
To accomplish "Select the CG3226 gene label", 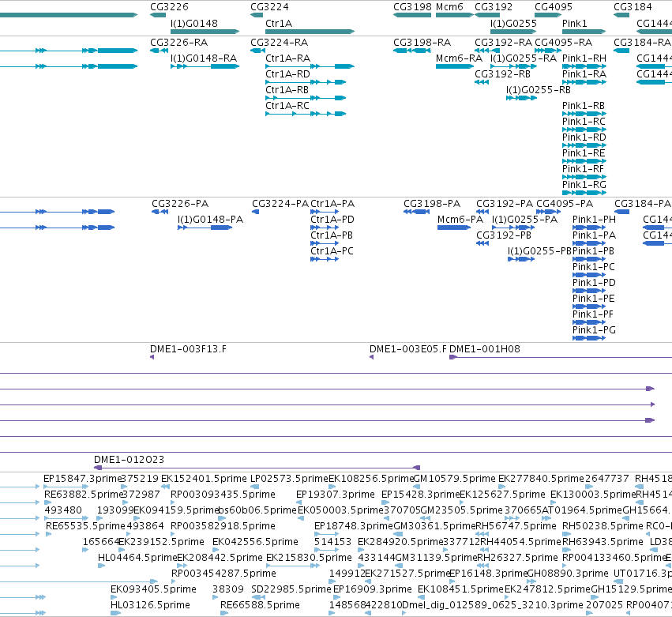I will [x=169, y=7].
